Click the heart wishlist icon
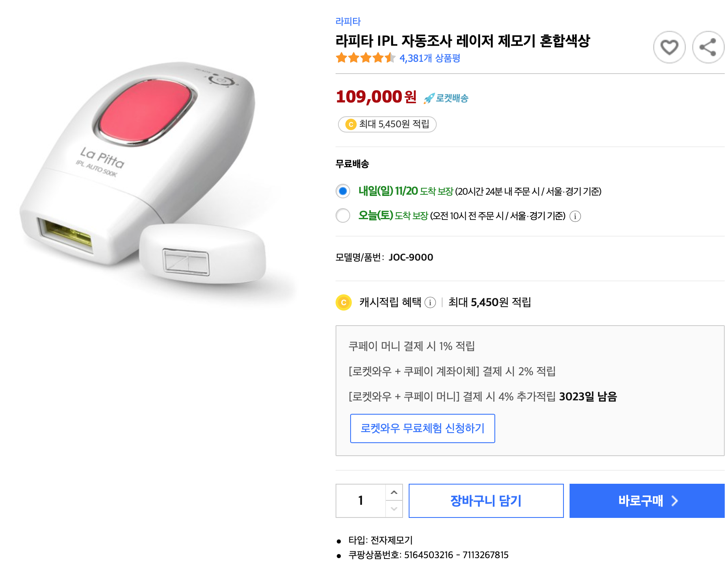Viewport: 728px width, 587px height. click(669, 47)
